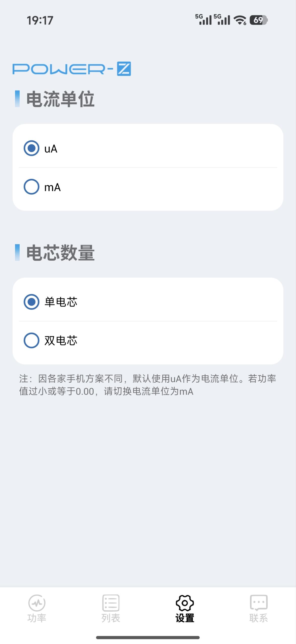
Task: Tap the second 5G signal icon
Action: [222, 20]
